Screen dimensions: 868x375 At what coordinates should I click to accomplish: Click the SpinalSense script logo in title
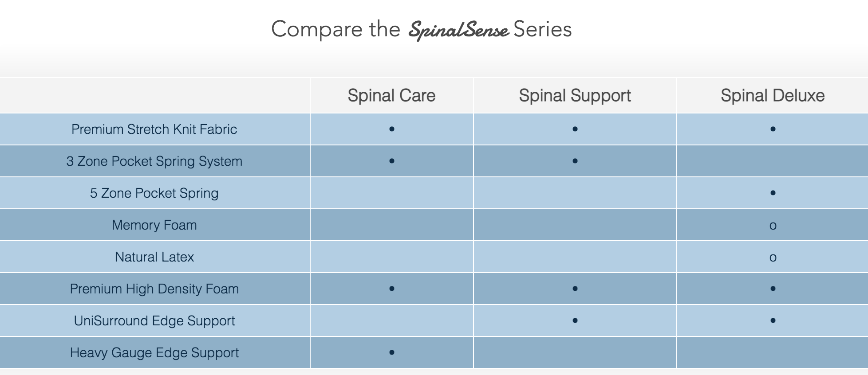(x=458, y=30)
